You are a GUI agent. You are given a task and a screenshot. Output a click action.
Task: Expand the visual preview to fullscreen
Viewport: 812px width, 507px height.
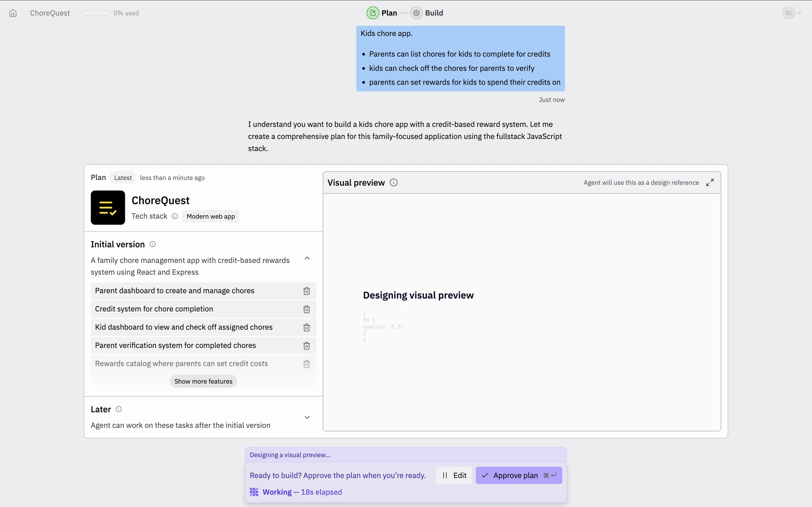coord(710,182)
